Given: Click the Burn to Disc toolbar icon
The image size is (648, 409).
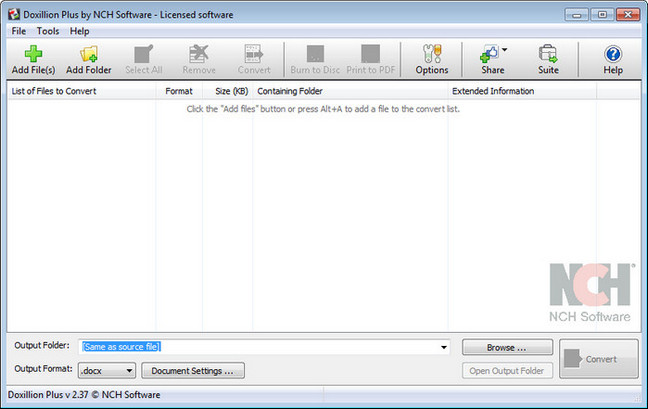Looking at the screenshot, I should coord(314,54).
